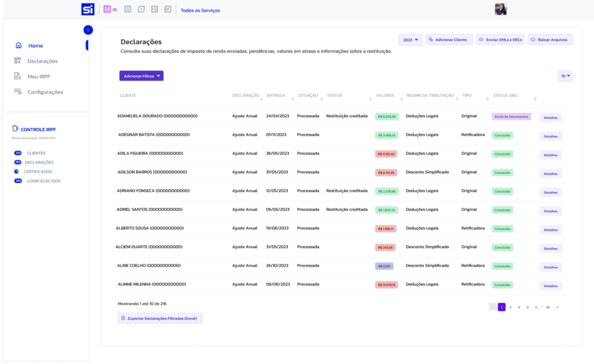Collapse sidebar with the round chevron button
Viewport: 594px width, 364px height.
click(x=88, y=30)
